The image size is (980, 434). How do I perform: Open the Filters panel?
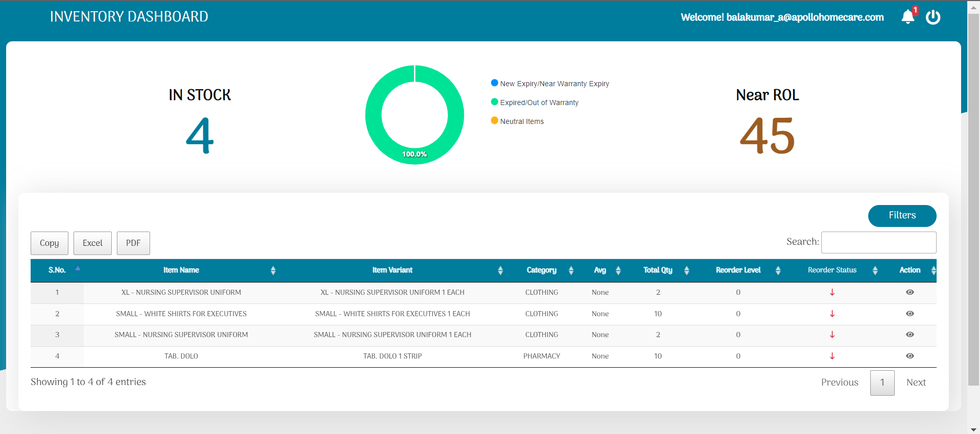click(902, 216)
